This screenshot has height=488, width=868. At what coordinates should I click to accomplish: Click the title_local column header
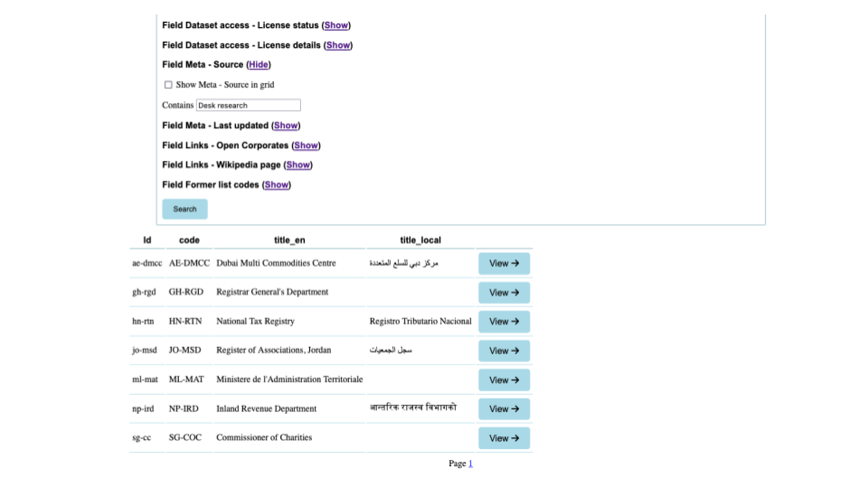(x=420, y=240)
